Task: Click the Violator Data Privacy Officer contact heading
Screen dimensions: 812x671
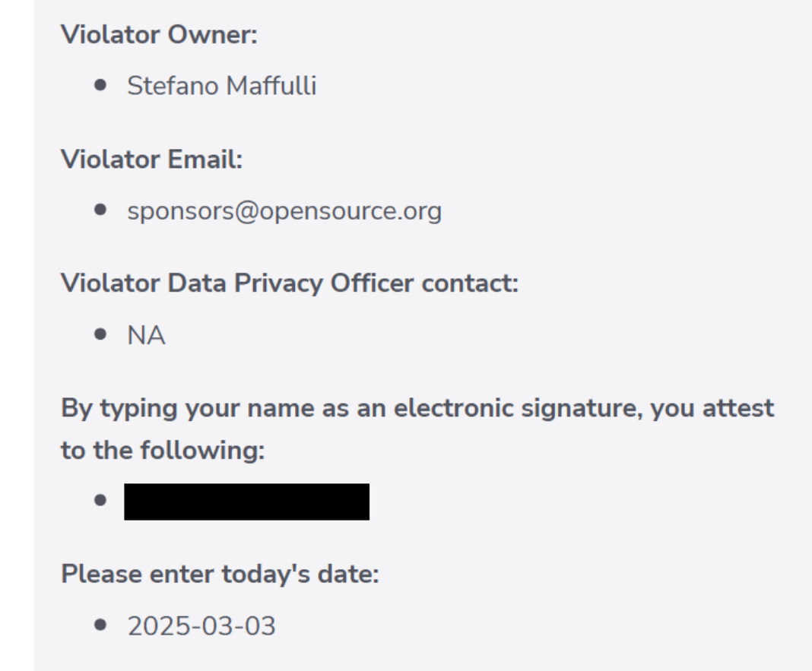Action: tap(290, 283)
